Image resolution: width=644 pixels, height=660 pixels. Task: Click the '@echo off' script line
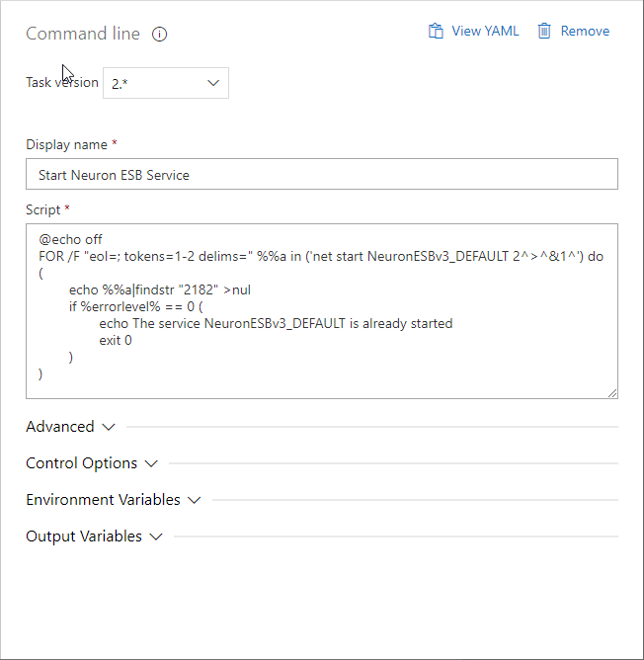[x=70, y=239]
